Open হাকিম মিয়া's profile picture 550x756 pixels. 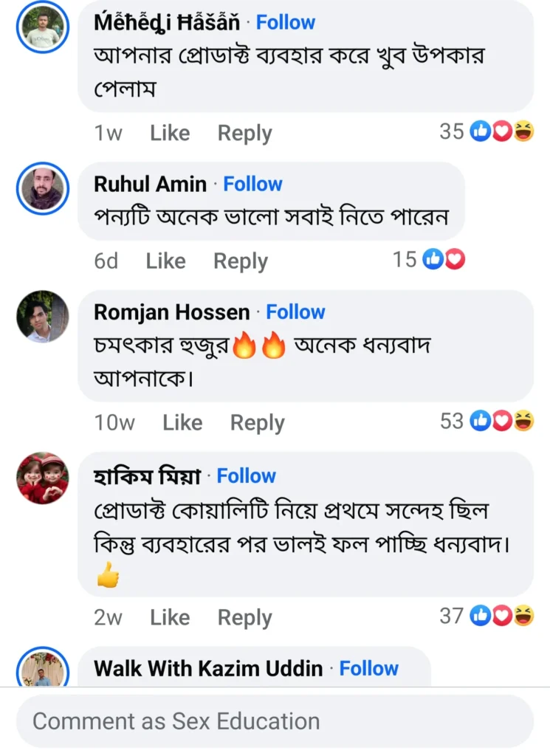pos(42,478)
